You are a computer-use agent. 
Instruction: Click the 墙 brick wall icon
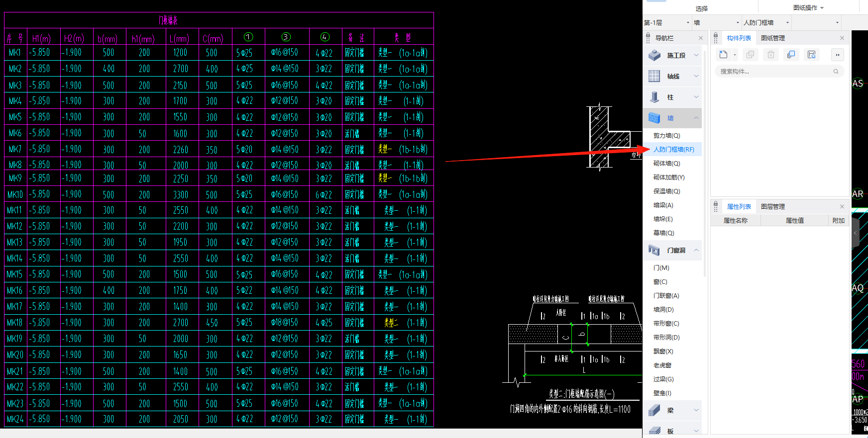(x=654, y=118)
